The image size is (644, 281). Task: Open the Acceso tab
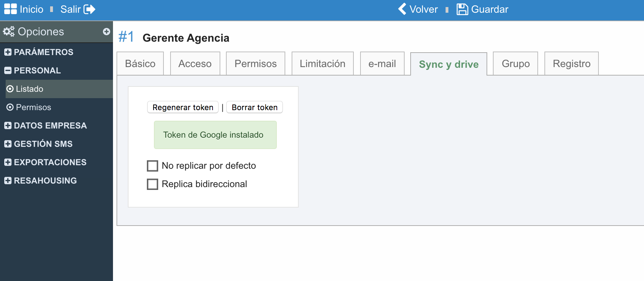[195, 64]
